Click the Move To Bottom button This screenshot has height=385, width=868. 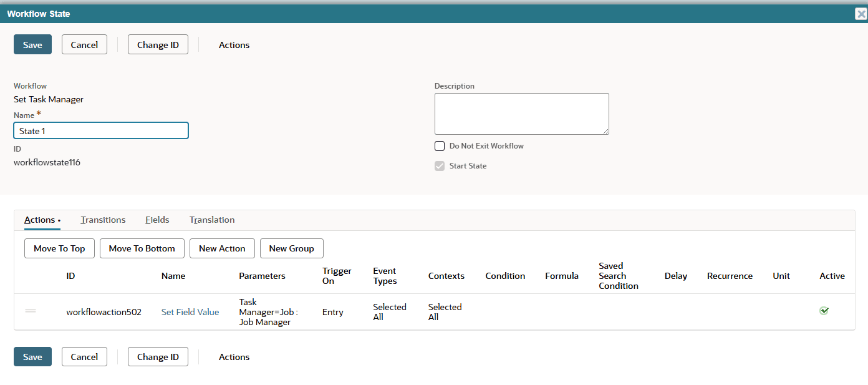(142, 248)
